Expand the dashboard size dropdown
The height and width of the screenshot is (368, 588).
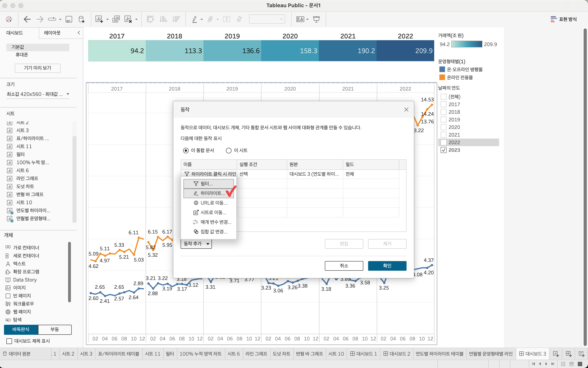pyautogui.click(x=68, y=94)
